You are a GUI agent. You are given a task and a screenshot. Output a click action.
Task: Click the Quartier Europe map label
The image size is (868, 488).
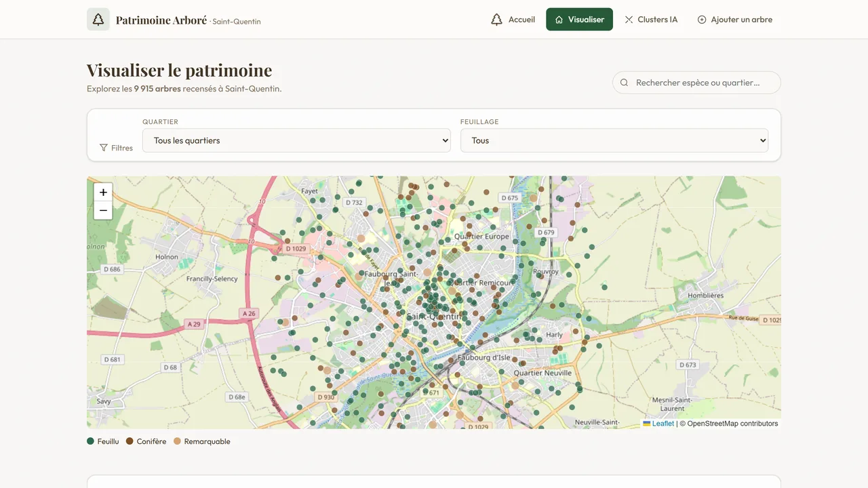click(x=481, y=237)
